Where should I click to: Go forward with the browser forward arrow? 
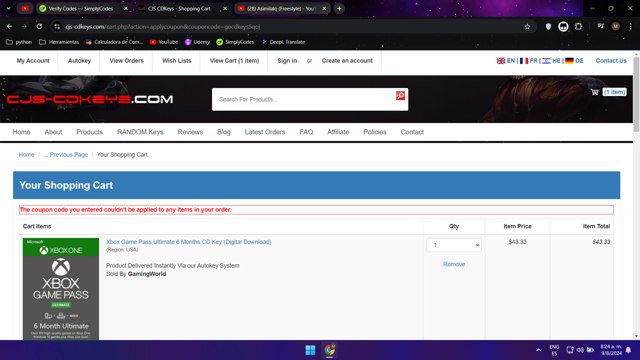pos(24,27)
